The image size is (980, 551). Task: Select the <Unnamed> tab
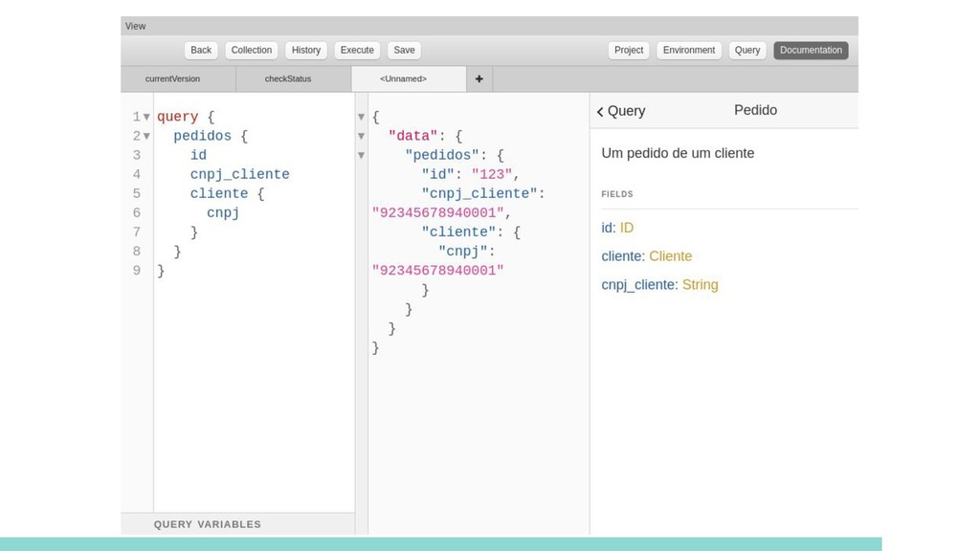(x=403, y=79)
